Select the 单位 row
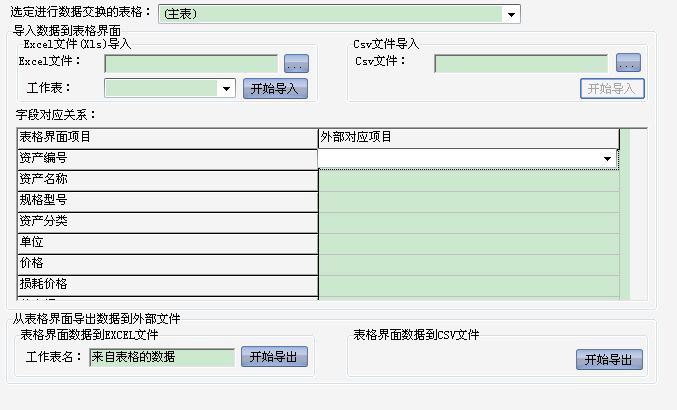Image resolution: width=677 pixels, height=410 pixels. pos(168,243)
